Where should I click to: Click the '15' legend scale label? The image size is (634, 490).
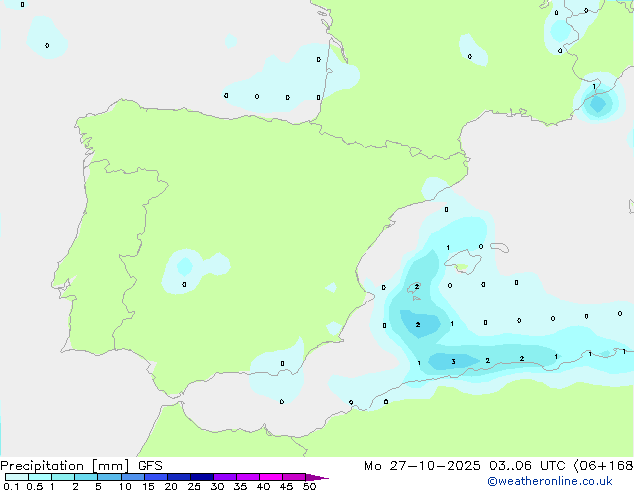click(x=148, y=486)
